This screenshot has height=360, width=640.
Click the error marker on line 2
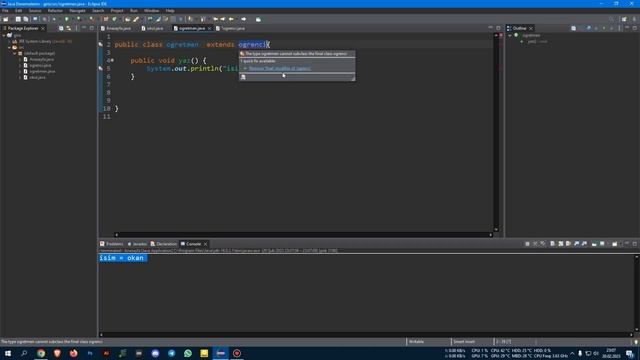[101, 44]
